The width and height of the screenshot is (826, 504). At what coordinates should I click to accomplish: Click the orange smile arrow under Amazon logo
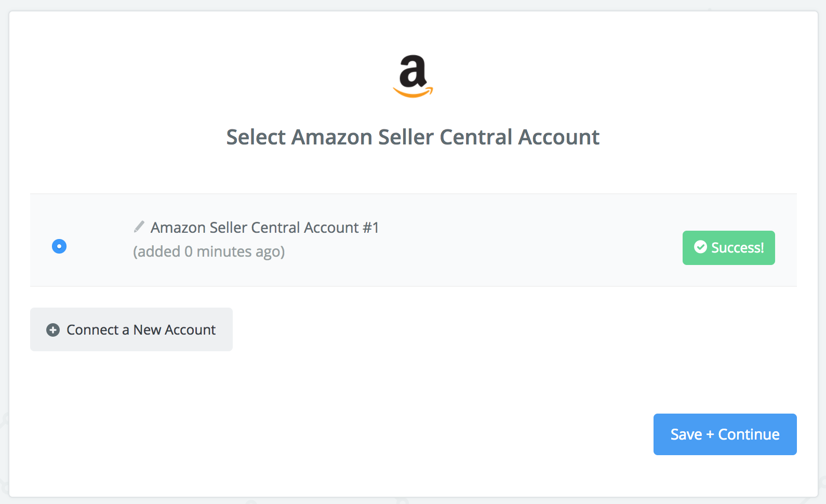click(413, 92)
